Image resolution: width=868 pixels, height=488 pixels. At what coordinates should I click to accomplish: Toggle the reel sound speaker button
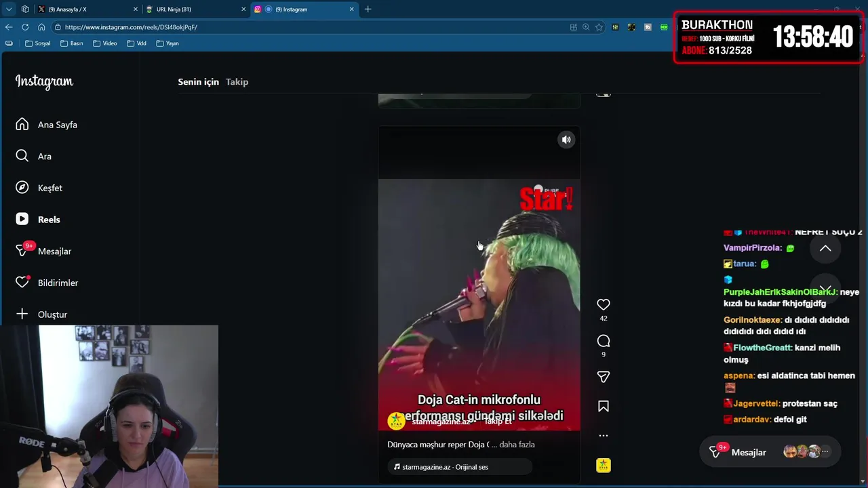566,140
